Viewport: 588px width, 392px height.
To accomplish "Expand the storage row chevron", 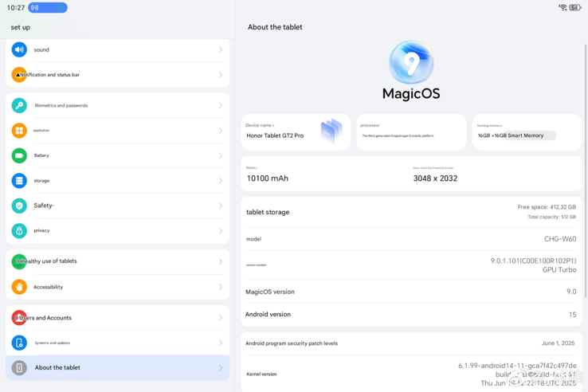I will [x=220, y=181].
